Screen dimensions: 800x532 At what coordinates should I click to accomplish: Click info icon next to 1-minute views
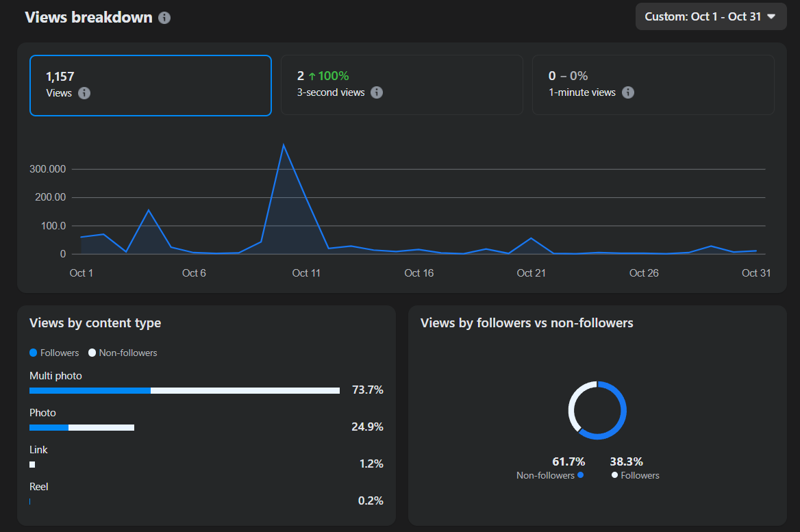[x=628, y=92]
